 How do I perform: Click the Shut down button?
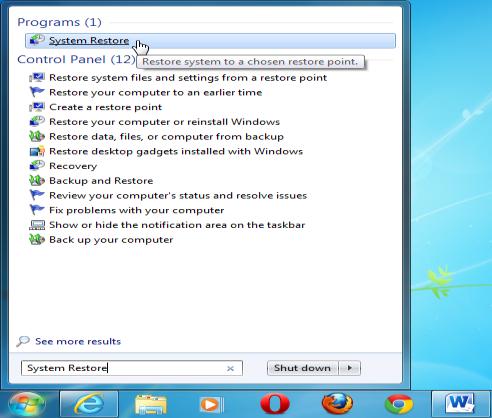(x=303, y=368)
